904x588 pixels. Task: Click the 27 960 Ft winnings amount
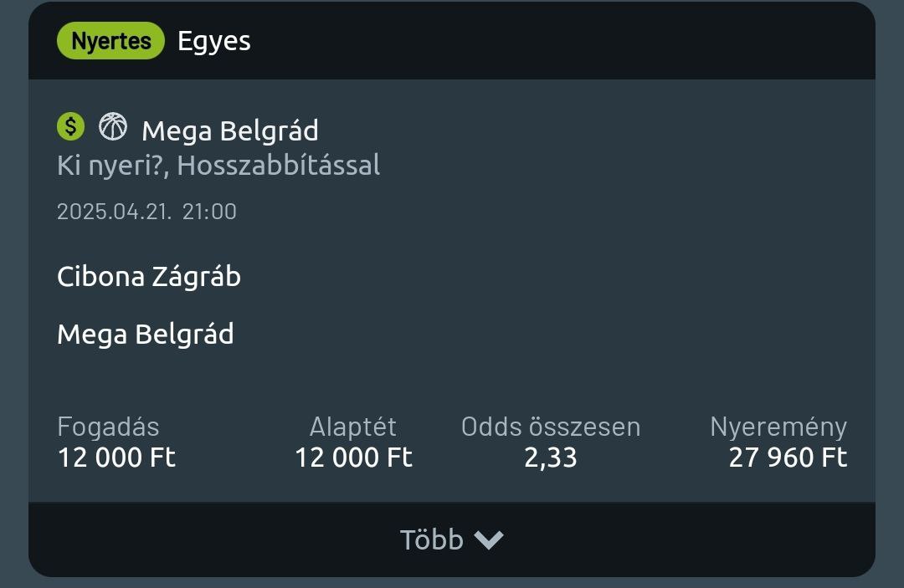tap(788, 458)
